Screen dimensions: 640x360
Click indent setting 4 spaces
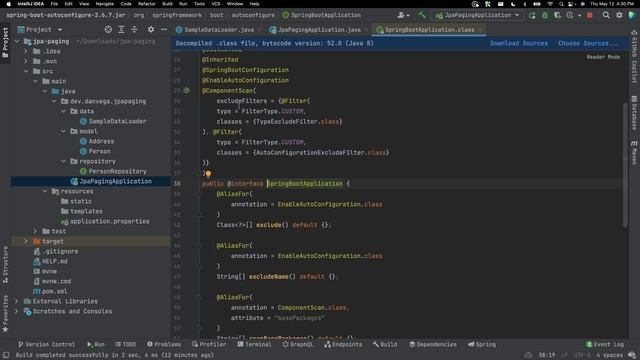[x=609, y=355]
